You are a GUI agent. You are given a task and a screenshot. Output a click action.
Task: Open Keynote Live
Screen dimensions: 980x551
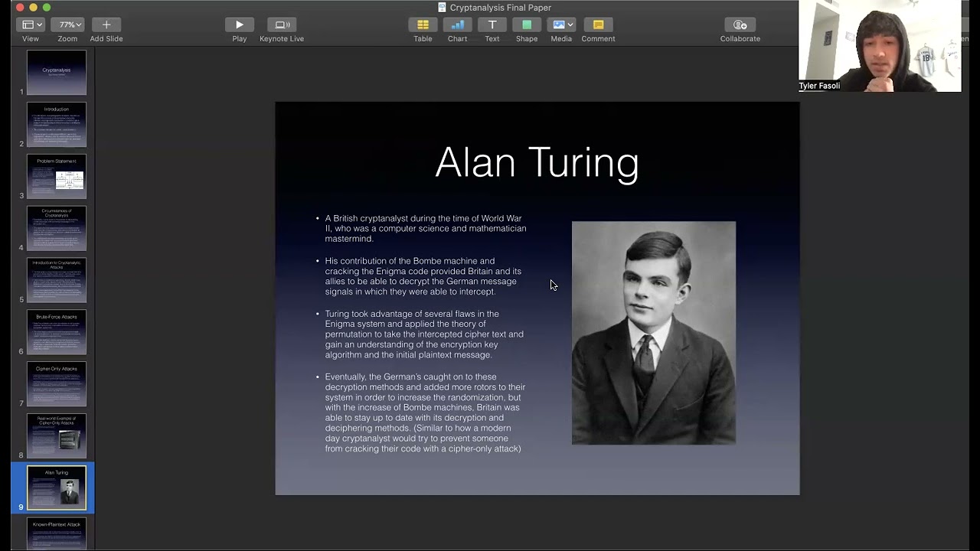(282, 25)
